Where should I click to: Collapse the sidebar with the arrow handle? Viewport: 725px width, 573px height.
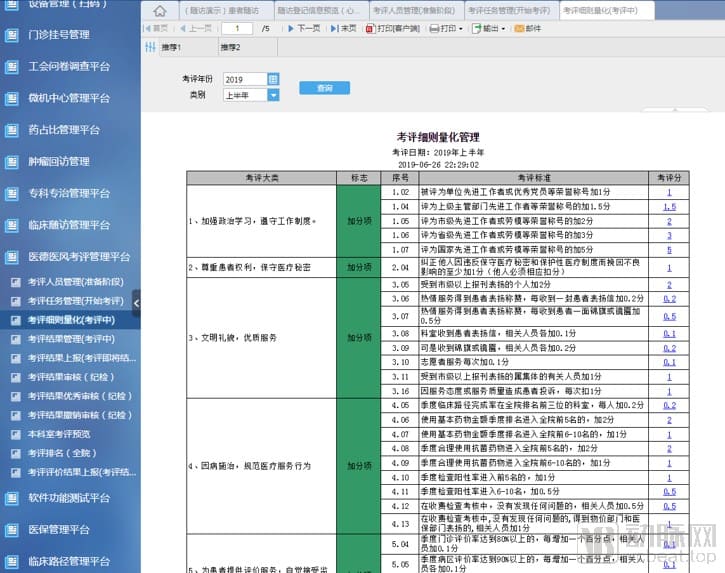[x=136, y=303]
